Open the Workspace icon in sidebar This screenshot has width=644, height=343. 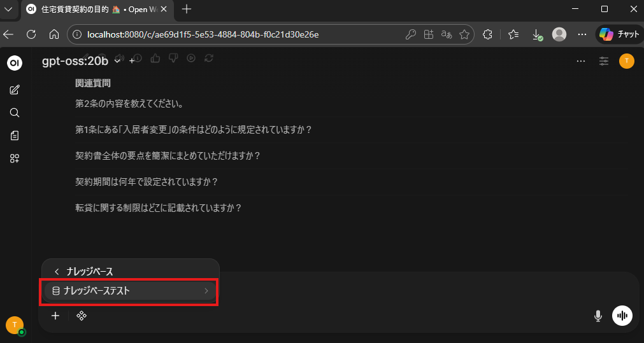coord(15,158)
